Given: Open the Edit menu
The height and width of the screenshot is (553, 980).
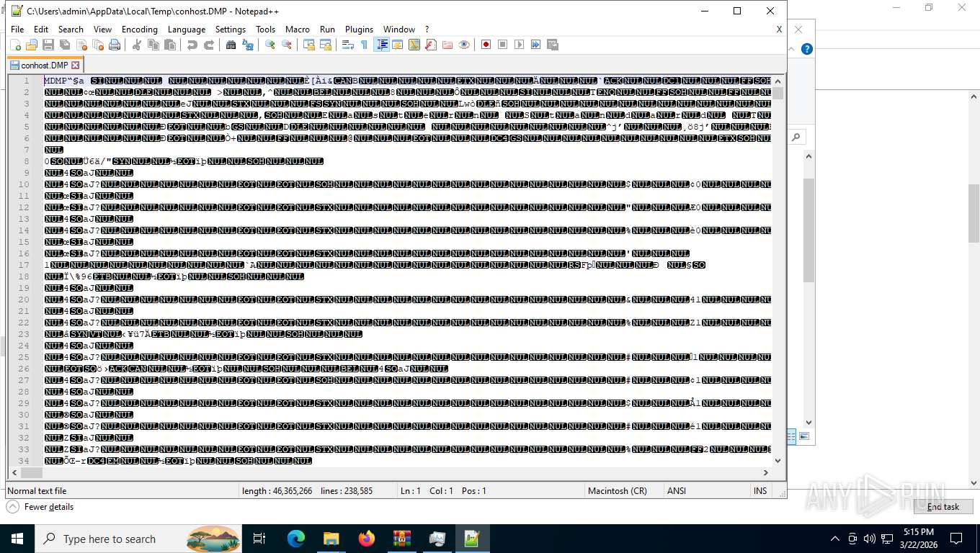Looking at the screenshot, I should [x=41, y=30].
